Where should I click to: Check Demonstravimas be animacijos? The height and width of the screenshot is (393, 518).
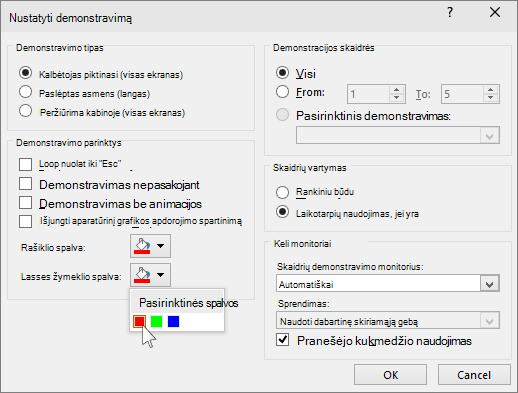[x=26, y=203]
